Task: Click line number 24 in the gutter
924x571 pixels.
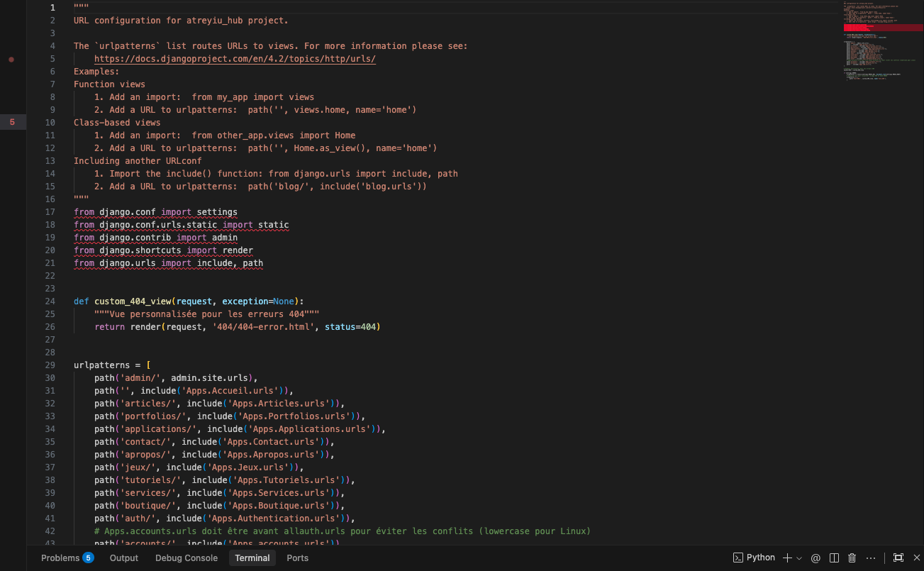Action: [50, 301]
